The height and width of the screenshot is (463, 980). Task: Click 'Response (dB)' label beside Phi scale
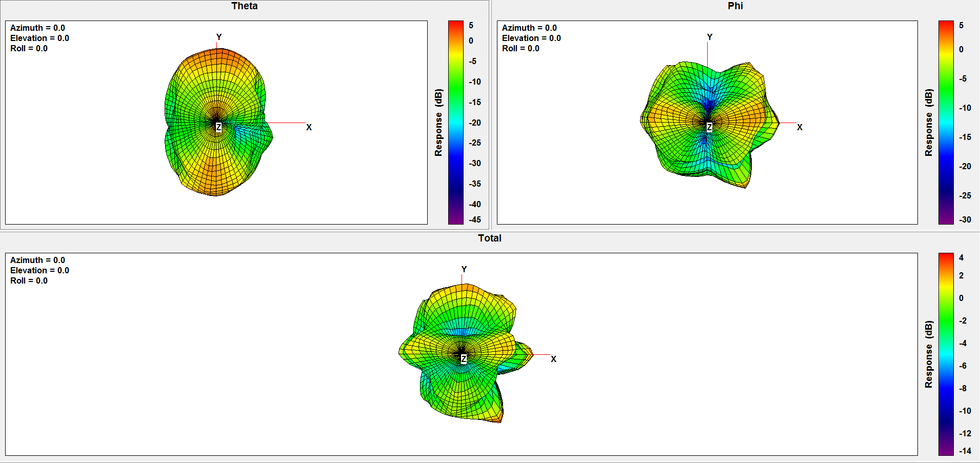(929, 123)
